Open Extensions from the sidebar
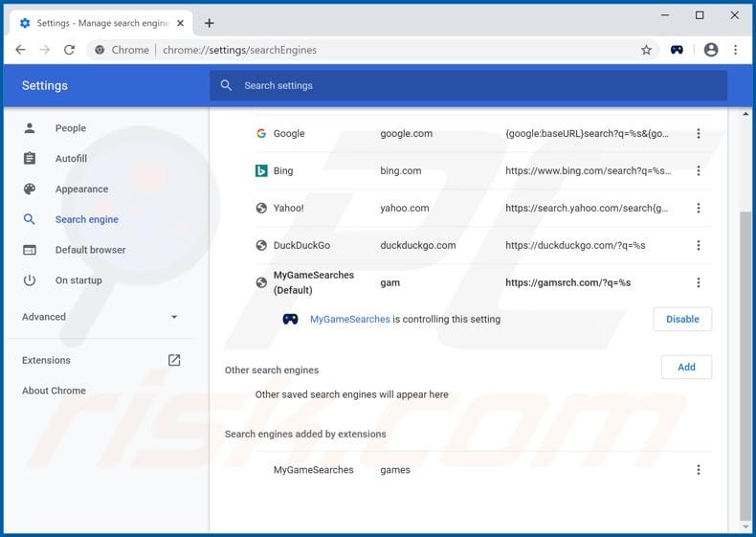The image size is (756, 537). point(46,361)
